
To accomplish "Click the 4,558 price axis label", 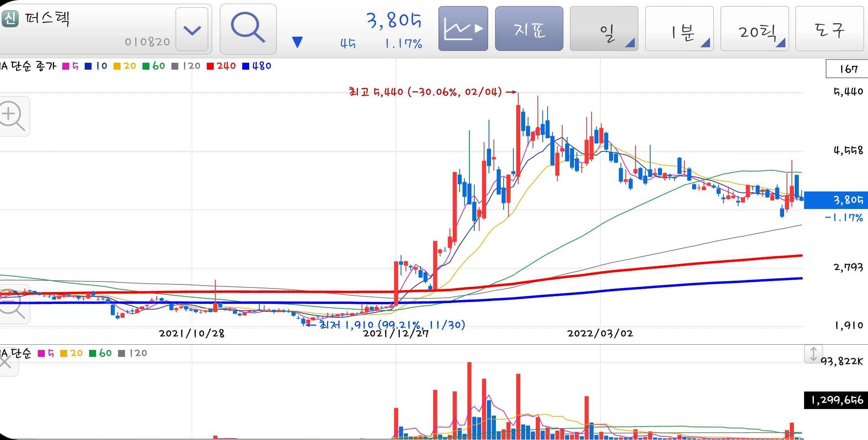I will pyautogui.click(x=848, y=151).
